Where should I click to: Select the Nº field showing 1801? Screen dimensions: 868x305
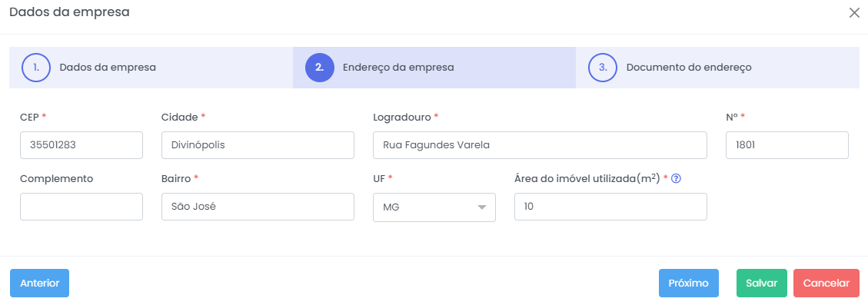(x=787, y=145)
